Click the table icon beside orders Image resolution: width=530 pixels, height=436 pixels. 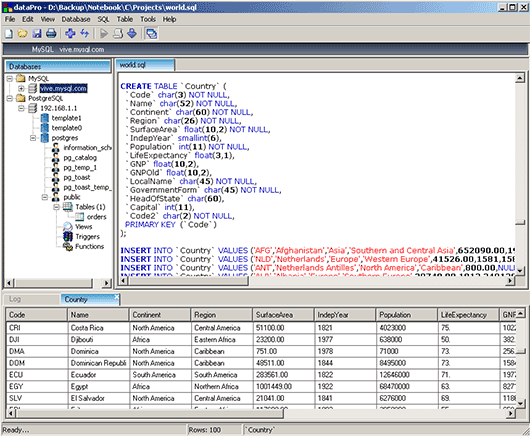tap(79, 217)
